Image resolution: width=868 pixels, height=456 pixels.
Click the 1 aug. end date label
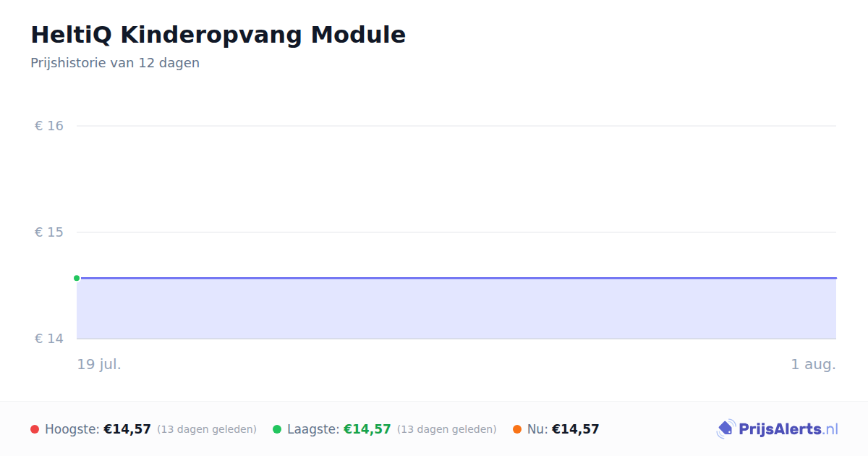[813, 364]
